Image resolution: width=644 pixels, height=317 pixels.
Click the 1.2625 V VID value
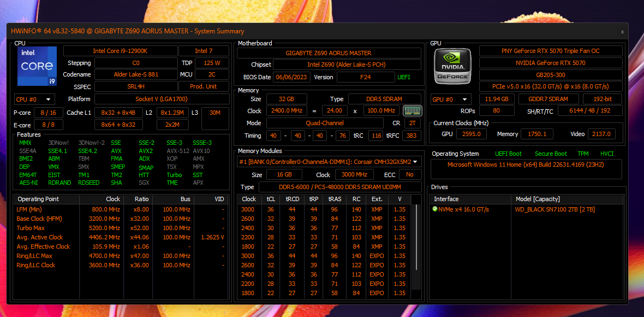(213, 237)
